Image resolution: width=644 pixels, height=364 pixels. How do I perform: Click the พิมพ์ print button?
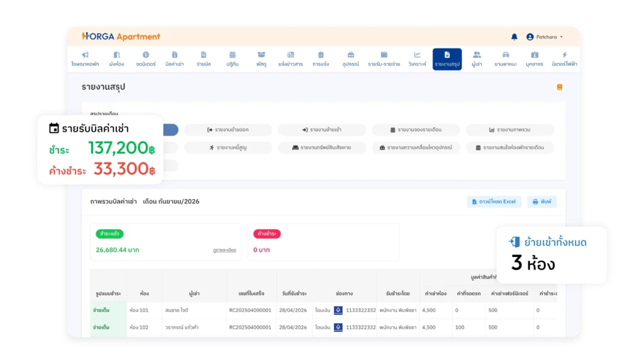[542, 202]
